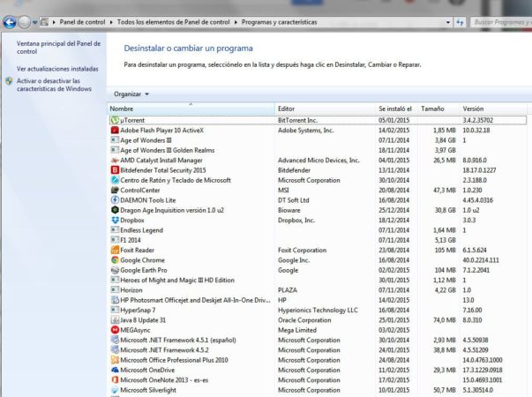532x397 pixels.
Task: Click the Hyperionics Technology LLC cell
Action: pyautogui.click(x=318, y=311)
